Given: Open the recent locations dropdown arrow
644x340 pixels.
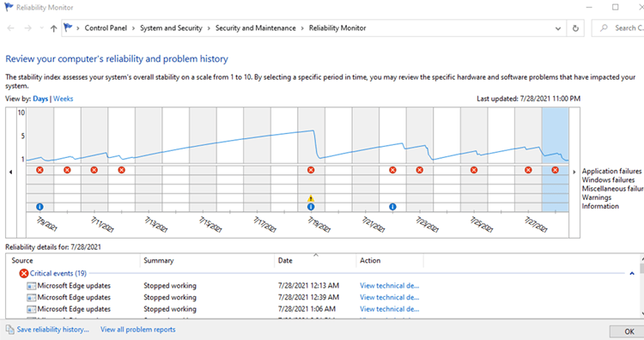Looking at the screenshot, I should pyautogui.click(x=41, y=28).
